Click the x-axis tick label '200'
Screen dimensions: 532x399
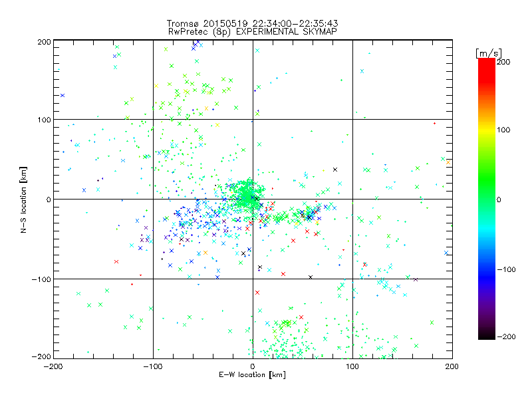point(452,366)
